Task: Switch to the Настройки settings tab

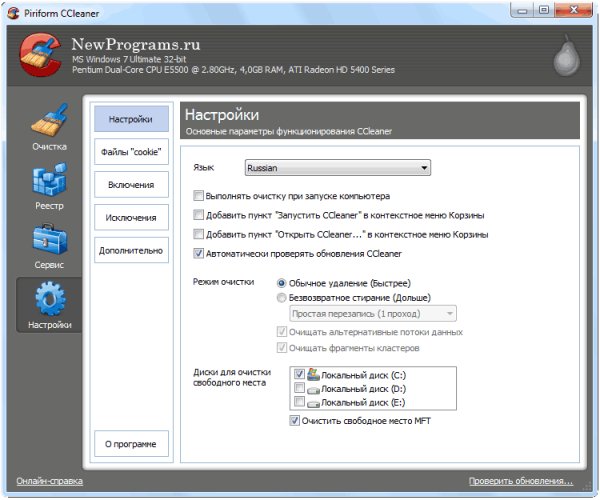Action: [131, 119]
